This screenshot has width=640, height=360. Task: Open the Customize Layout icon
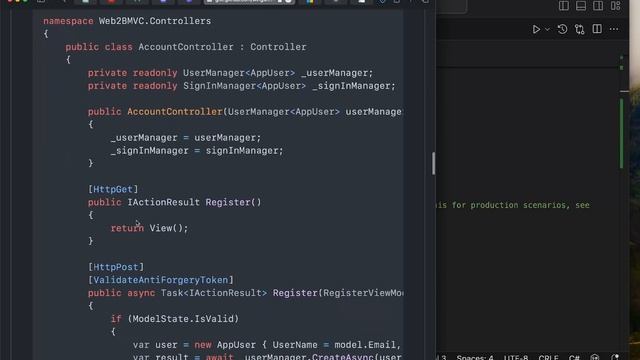pyautogui.click(x=616, y=6)
